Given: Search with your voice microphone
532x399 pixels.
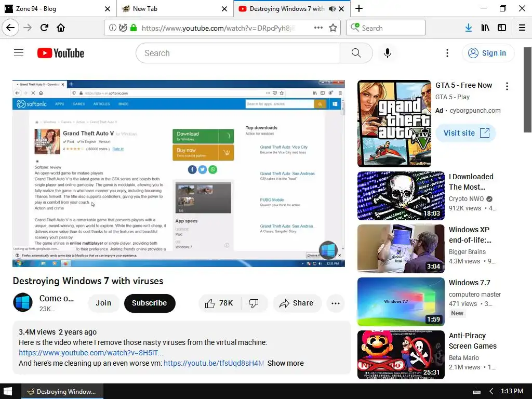Looking at the screenshot, I should pyautogui.click(x=388, y=53).
